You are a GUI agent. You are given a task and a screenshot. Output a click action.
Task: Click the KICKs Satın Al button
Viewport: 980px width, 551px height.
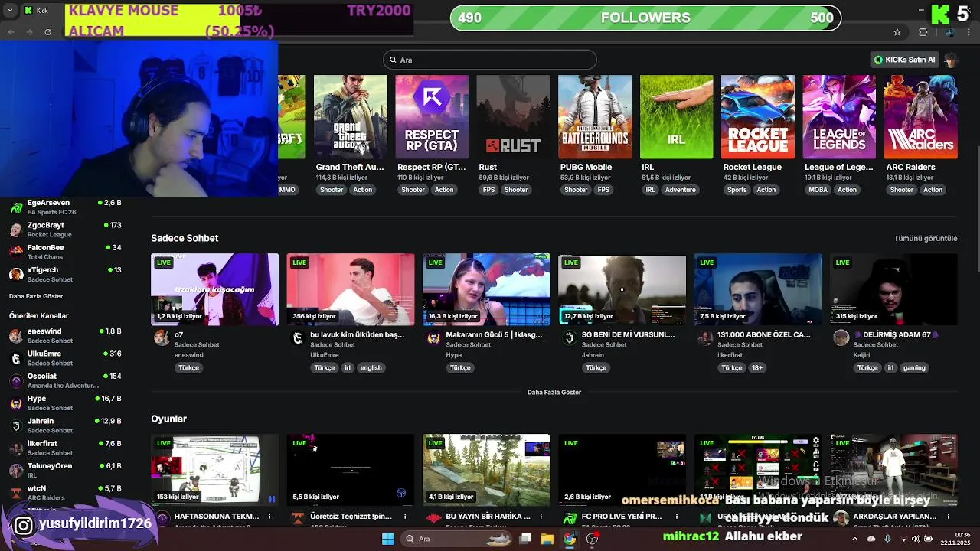tap(904, 60)
